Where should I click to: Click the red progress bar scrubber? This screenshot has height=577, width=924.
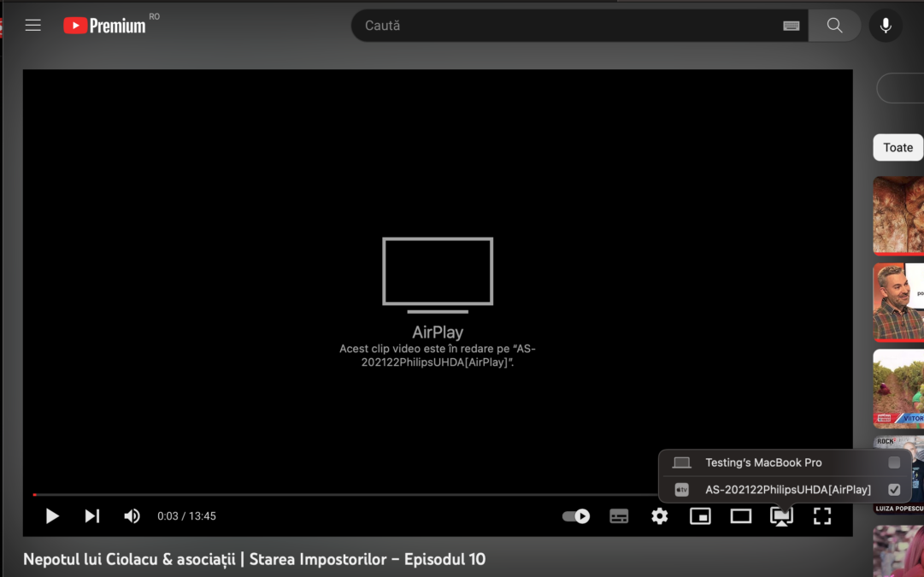tap(35, 494)
